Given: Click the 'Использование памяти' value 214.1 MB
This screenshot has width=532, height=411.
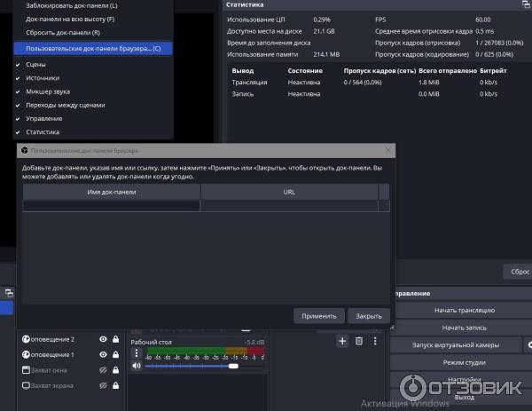Looking at the screenshot, I should coord(326,54).
